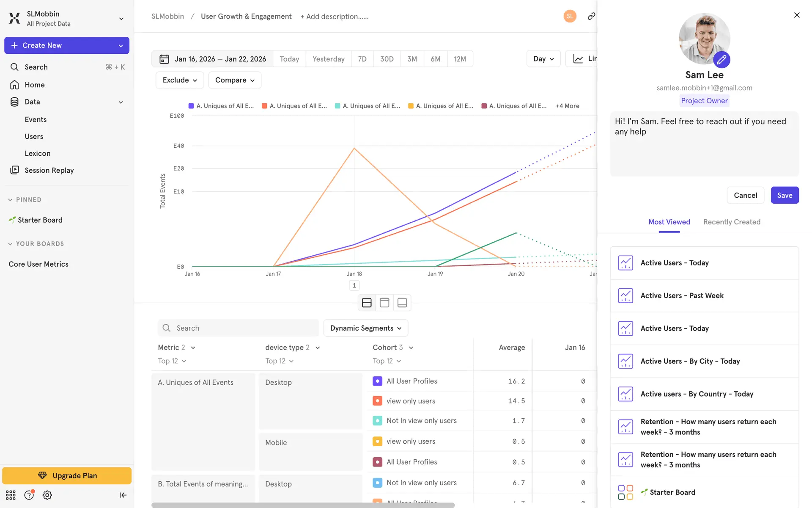Click the table Search input field
Viewport: 812px width, 508px height.
(238, 328)
